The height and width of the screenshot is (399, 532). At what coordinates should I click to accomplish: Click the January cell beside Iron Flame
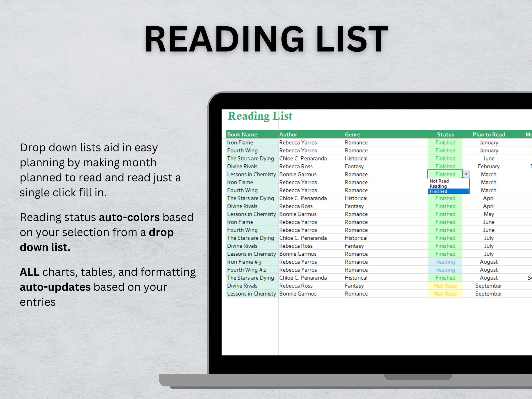489,142
